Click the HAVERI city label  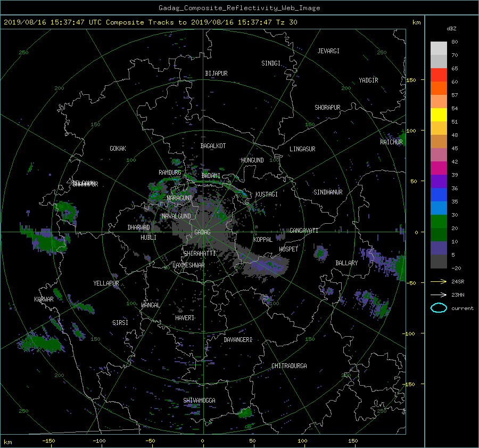pyautogui.click(x=185, y=318)
